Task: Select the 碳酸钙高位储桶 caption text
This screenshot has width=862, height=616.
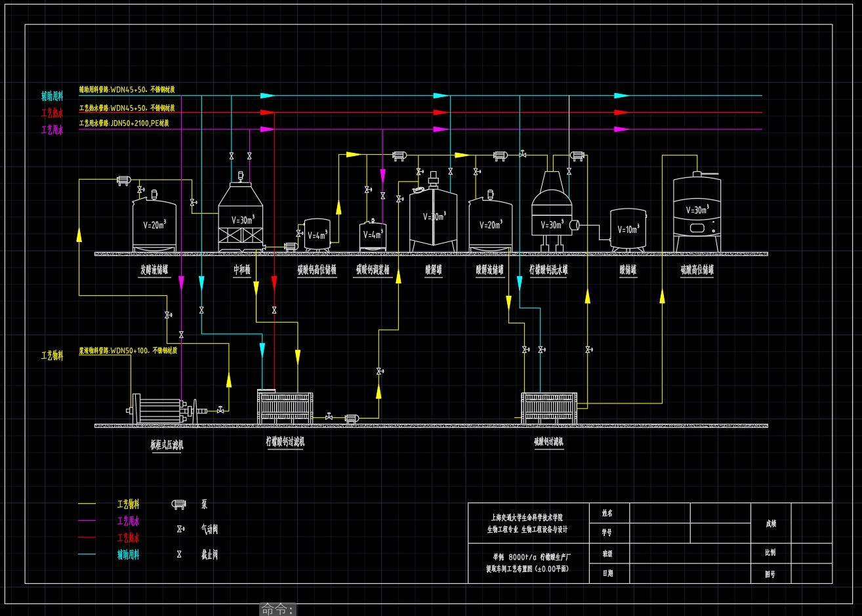Action: coord(317,270)
